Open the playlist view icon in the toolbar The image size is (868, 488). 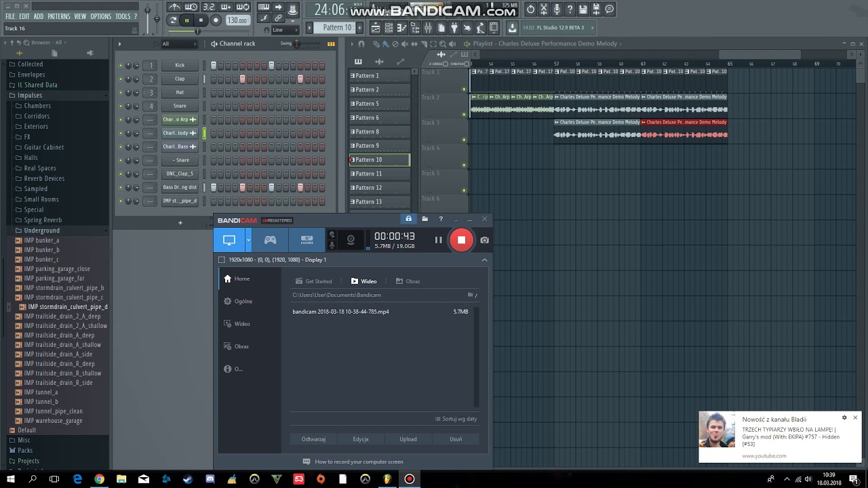click(375, 27)
